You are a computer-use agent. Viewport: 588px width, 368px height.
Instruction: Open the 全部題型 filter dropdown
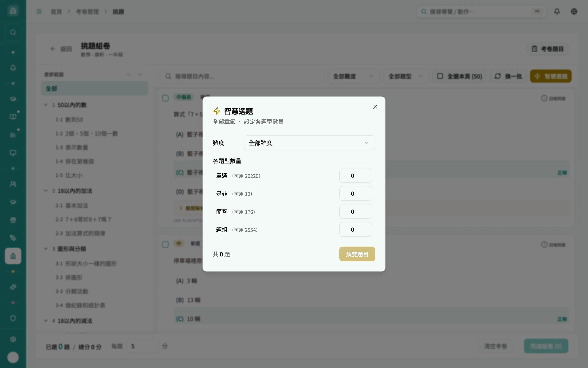[406, 76]
